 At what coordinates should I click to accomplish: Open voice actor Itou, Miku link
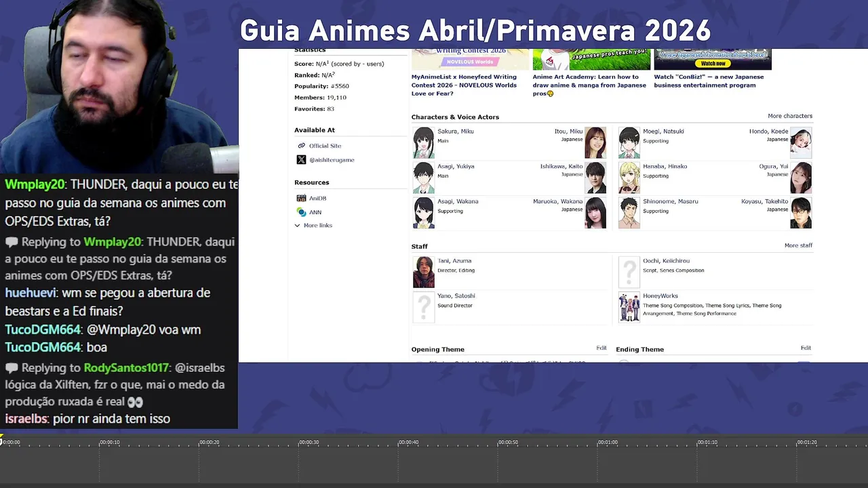[568, 131]
